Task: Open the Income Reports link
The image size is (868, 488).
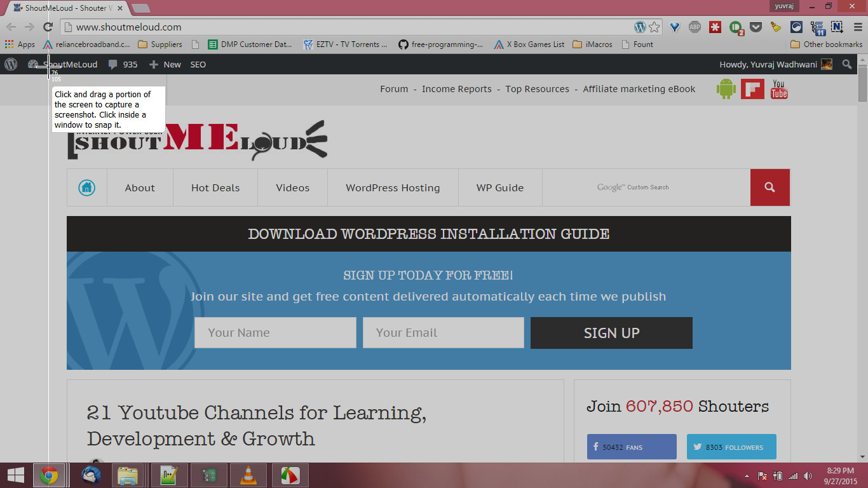Action: [457, 89]
